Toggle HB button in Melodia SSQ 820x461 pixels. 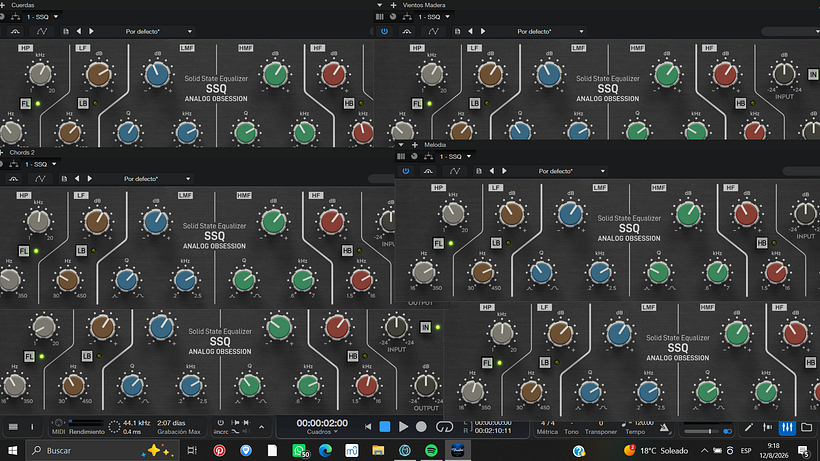click(761, 243)
